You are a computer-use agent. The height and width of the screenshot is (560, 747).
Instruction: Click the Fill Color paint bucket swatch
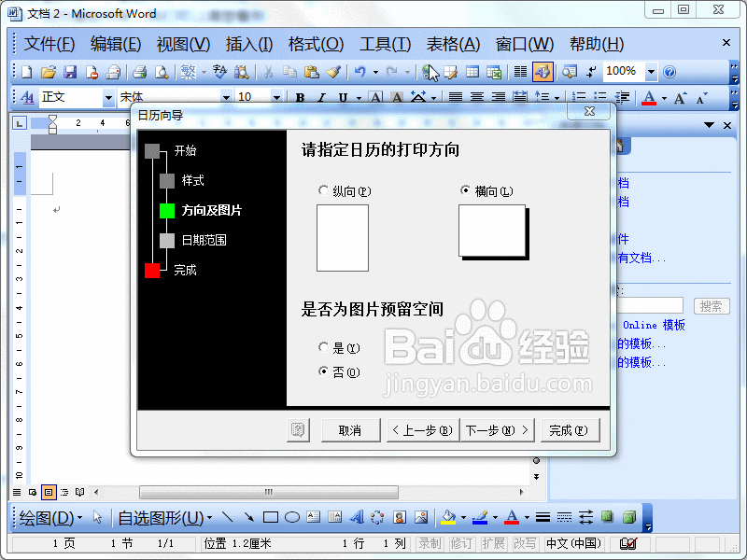(x=448, y=517)
